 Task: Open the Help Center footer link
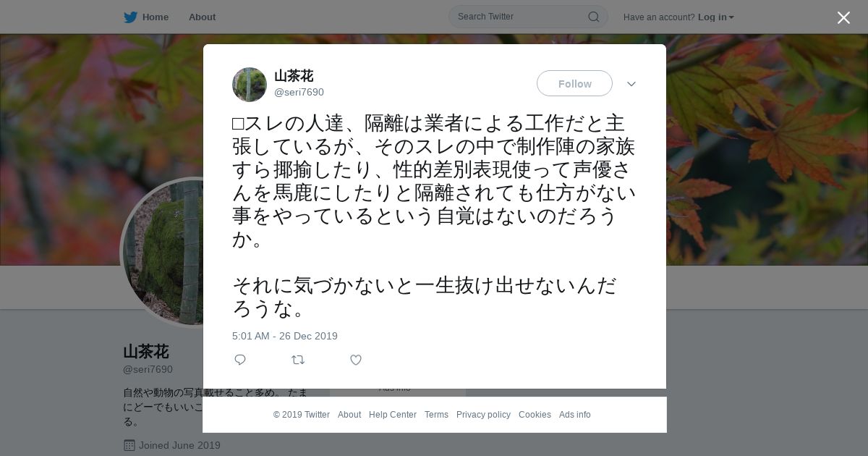[x=393, y=415]
